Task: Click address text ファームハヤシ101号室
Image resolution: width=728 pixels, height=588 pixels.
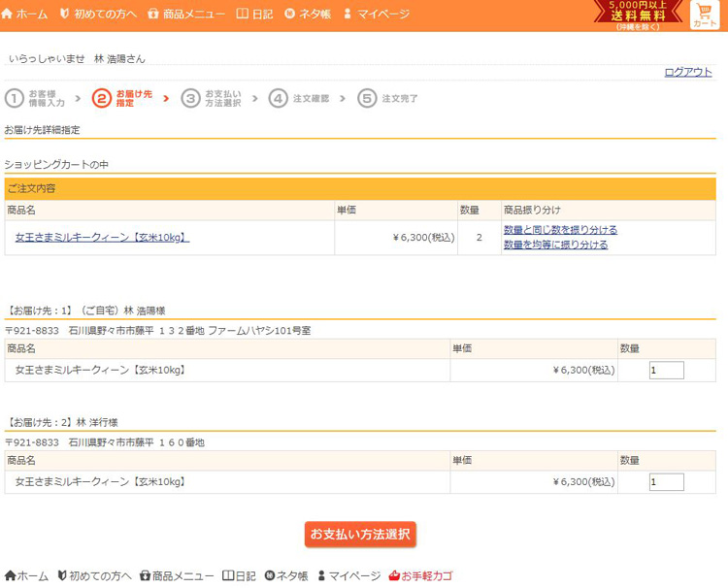Action: [x=259, y=331]
